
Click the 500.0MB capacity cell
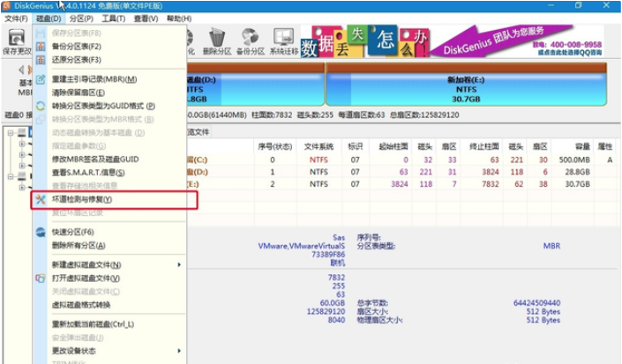(574, 160)
